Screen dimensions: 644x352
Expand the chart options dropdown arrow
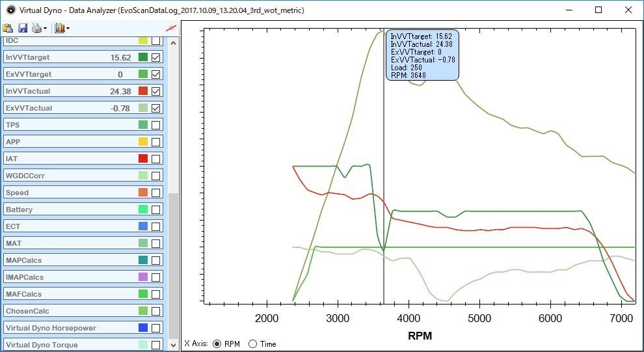(68, 29)
